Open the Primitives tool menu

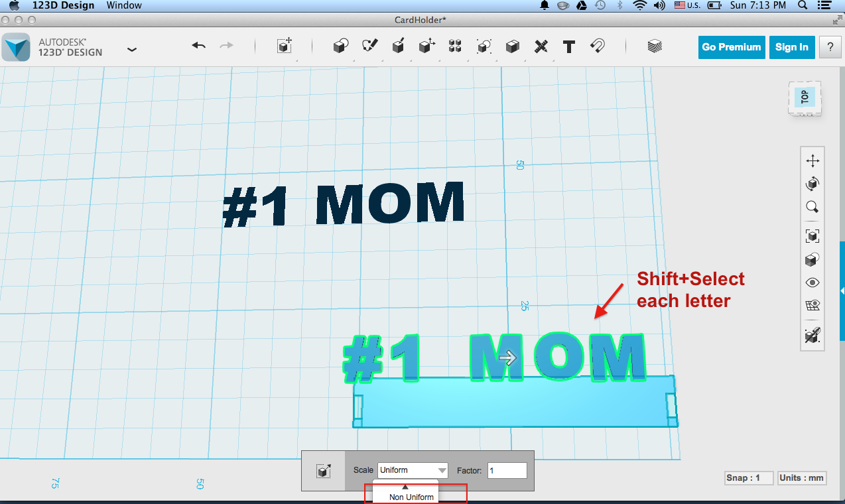[x=340, y=46]
